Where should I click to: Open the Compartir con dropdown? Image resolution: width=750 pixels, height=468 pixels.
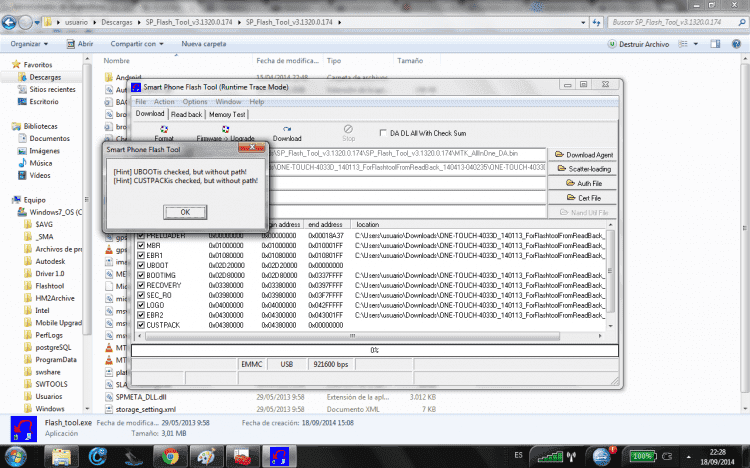point(137,44)
